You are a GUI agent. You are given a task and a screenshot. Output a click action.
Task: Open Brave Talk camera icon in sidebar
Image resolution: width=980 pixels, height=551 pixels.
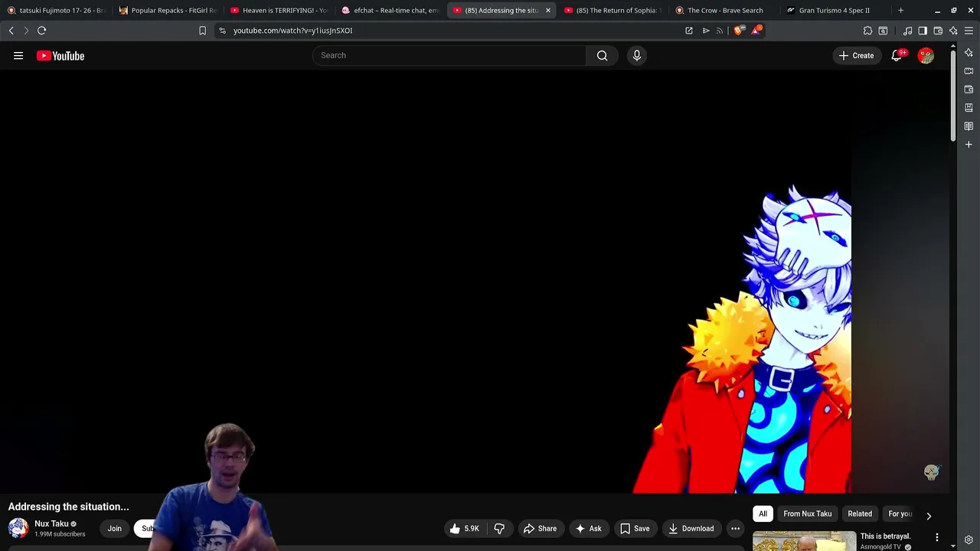point(969,71)
